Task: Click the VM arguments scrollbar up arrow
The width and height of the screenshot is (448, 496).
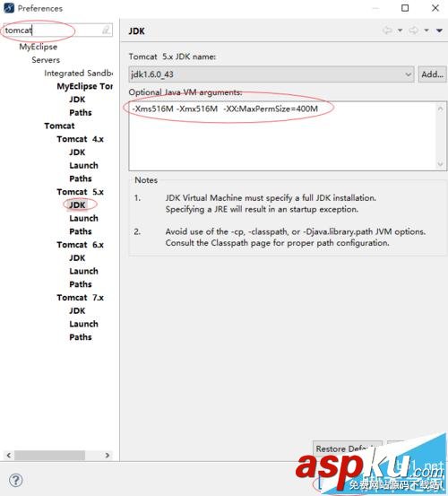Action: [441, 109]
